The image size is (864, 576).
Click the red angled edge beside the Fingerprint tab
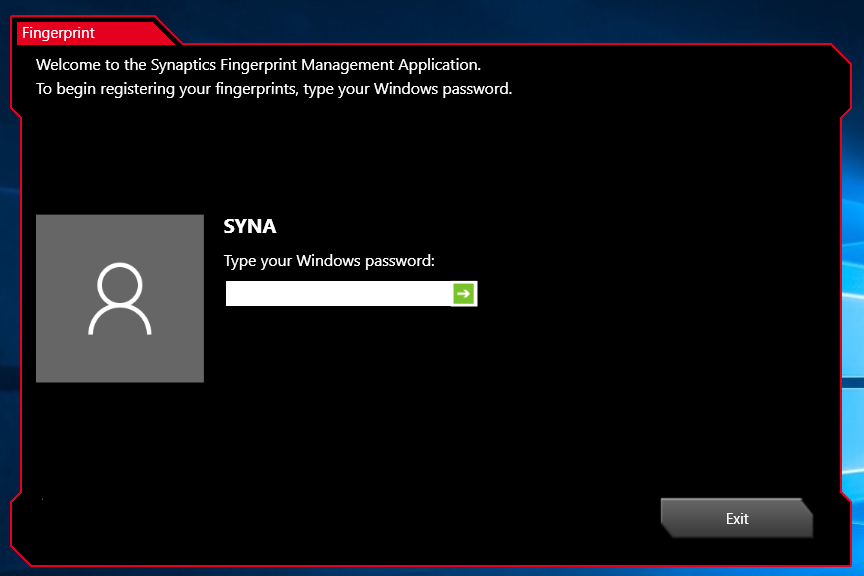(x=169, y=33)
